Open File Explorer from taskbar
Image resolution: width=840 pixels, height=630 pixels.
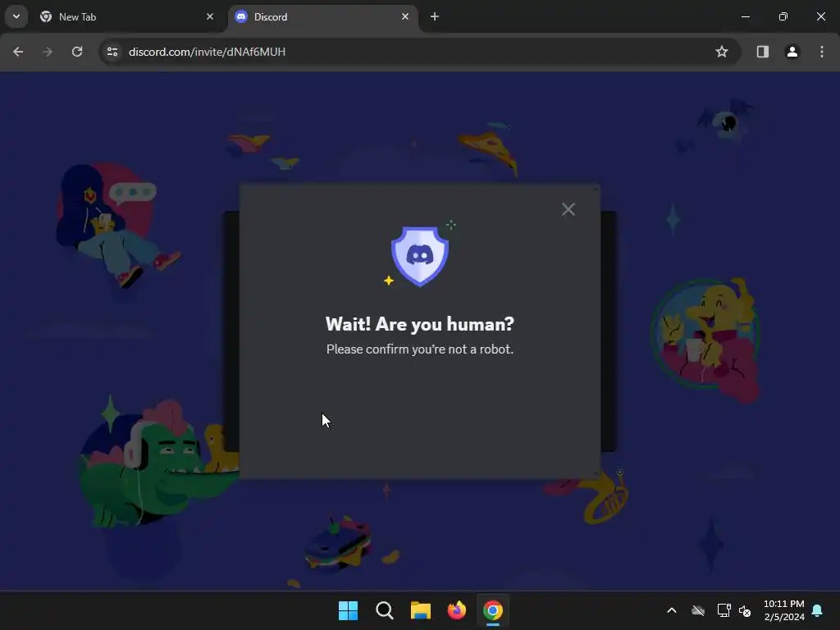(421, 610)
